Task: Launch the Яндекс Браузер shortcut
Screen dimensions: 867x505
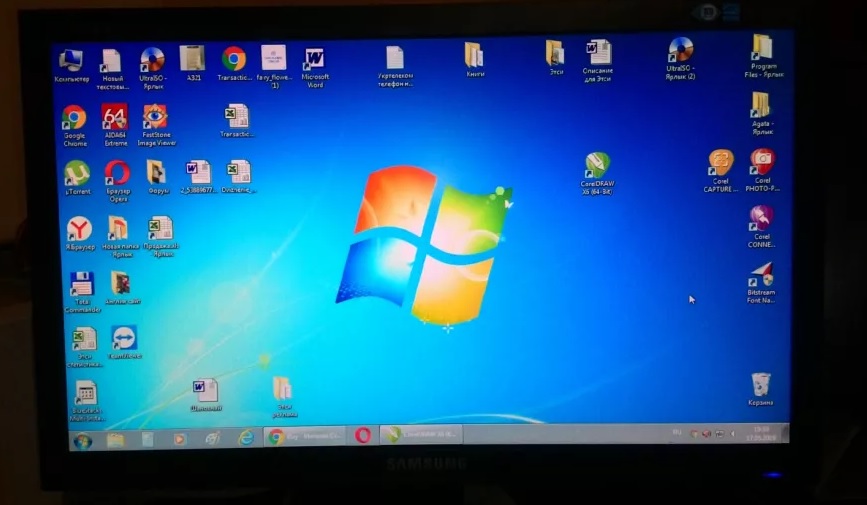Action: [80, 233]
